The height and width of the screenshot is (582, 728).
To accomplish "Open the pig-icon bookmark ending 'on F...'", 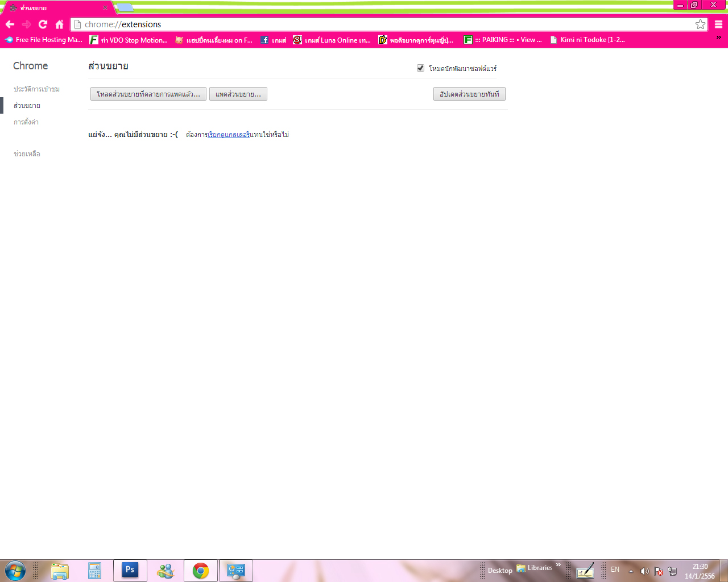I will (x=213, y=40).
